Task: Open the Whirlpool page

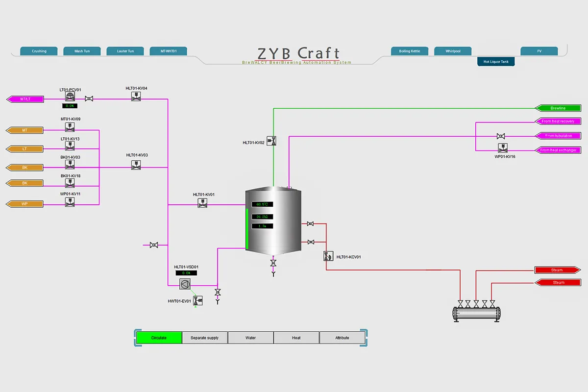Action: coord(453,51)
